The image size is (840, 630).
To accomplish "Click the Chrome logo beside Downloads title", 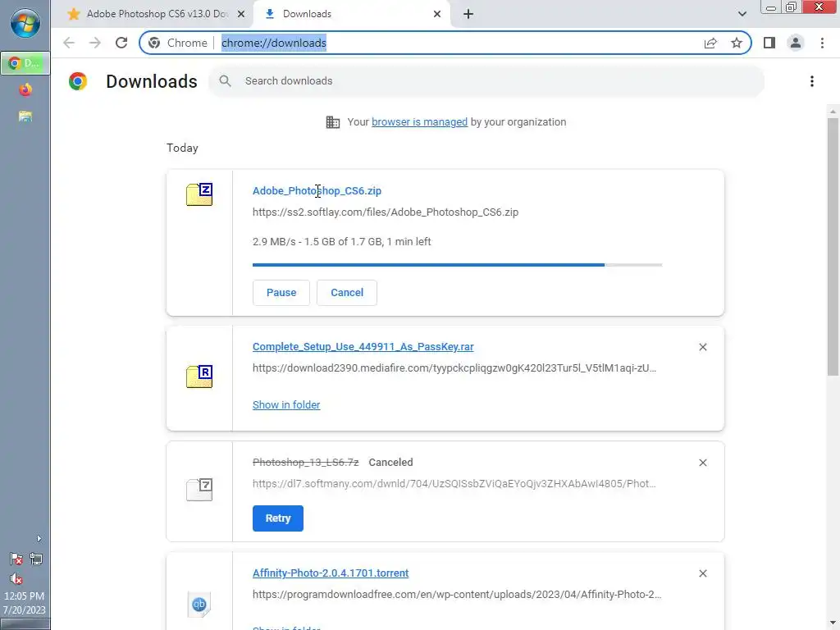I will click(x=78, y=81).
